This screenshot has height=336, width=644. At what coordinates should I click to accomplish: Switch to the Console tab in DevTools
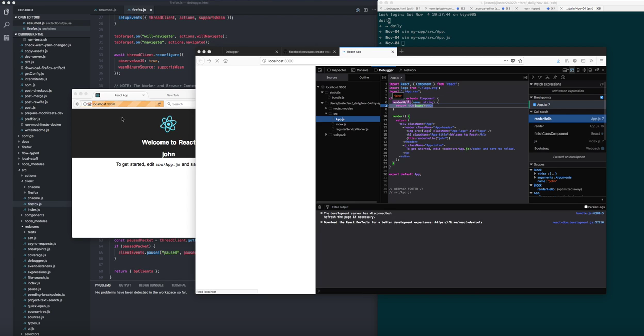(360, 70)
